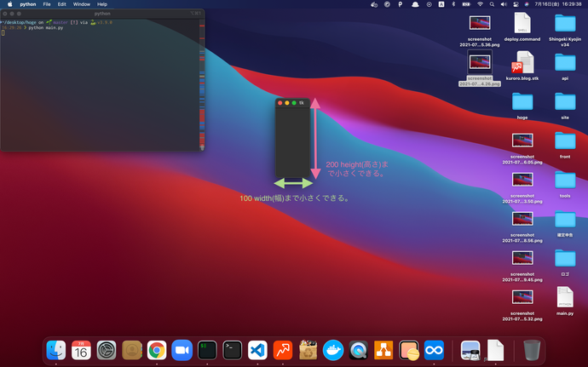588x367 pixels.
Task: Click the terminal's colored scrollbar minimap
Action: (x=202, y=84)
